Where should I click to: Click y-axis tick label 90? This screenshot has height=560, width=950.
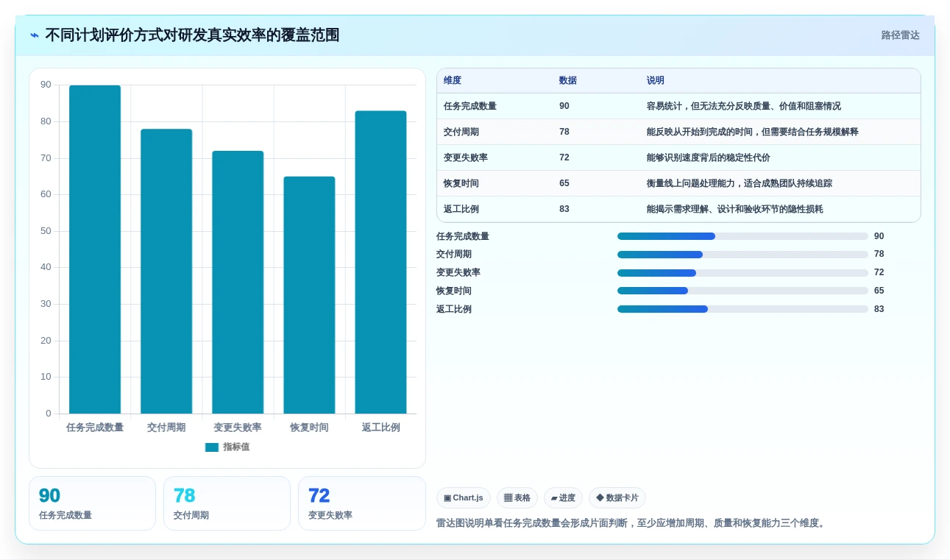point(46,85)
